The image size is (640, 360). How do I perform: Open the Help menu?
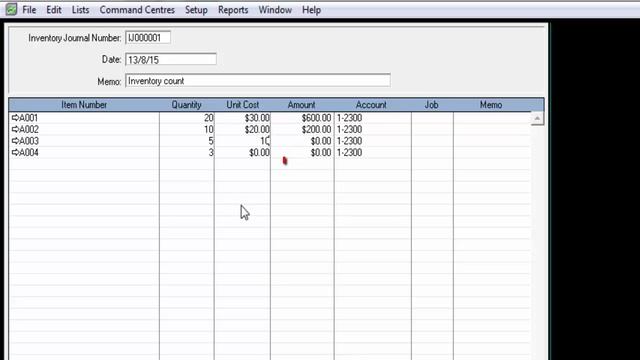pyautogui.click(x=311, y=10)
